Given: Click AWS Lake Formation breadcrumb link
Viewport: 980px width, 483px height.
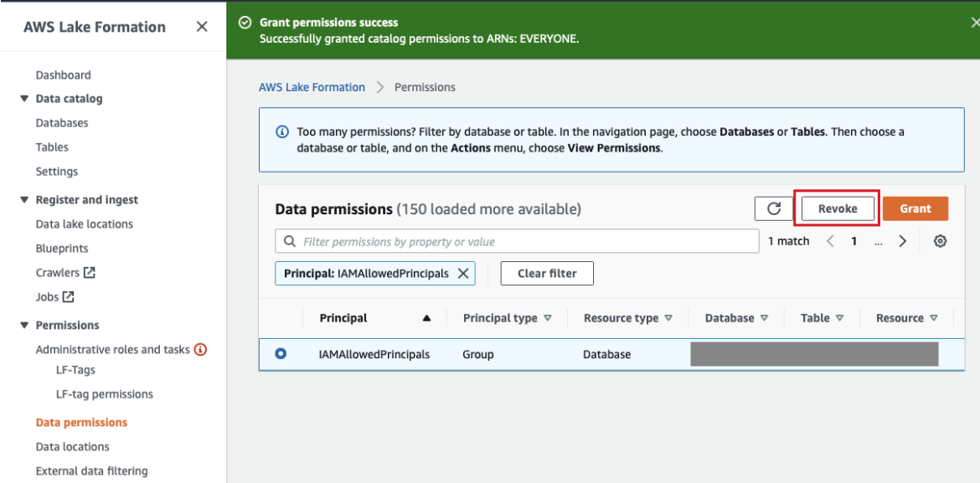Looking at the screenshot, I should (312, 88).
